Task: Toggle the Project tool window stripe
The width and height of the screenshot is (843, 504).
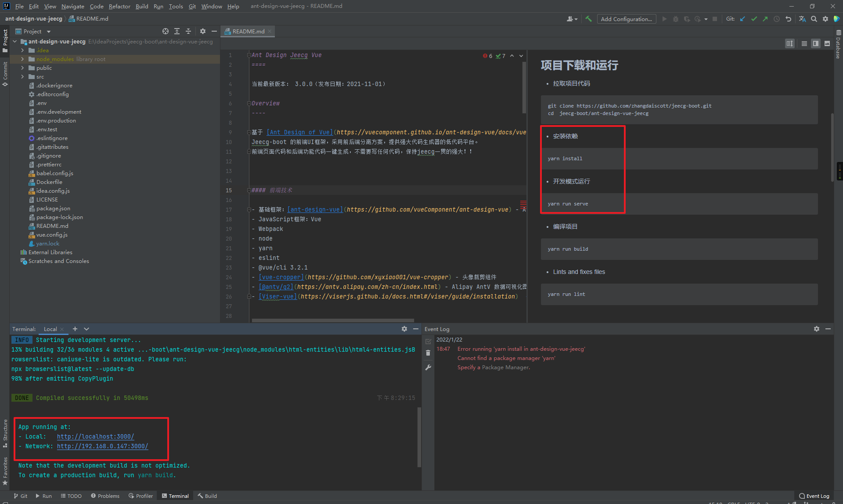Action: (5, 40)
